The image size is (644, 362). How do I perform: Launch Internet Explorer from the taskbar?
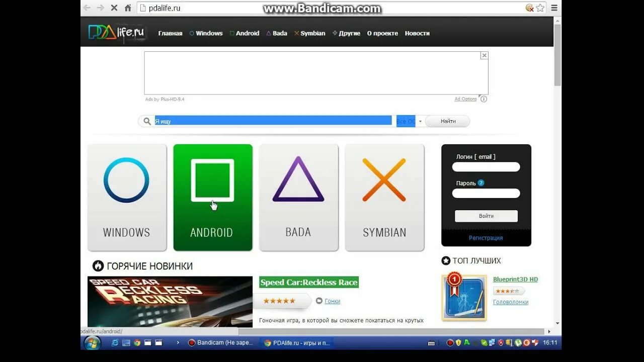[x=115, y=343]
